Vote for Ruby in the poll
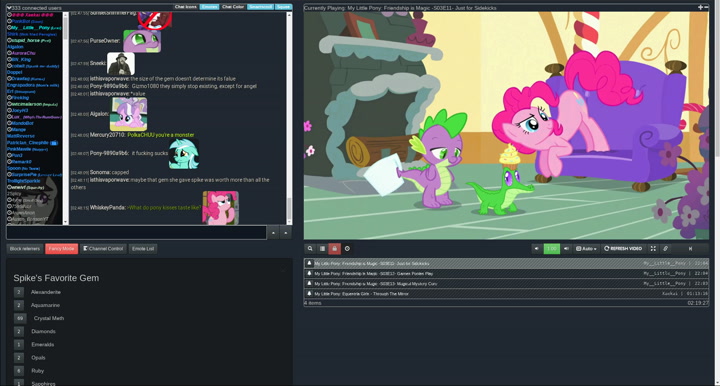The width and height of the screenshot is (720, 386). 19,370
